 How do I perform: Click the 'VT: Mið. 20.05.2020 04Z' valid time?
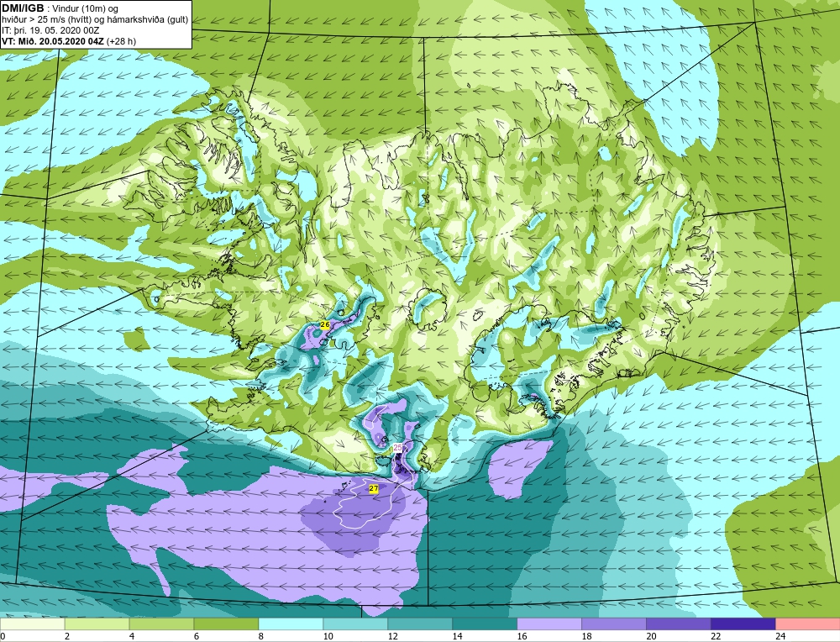pos(53,41)
